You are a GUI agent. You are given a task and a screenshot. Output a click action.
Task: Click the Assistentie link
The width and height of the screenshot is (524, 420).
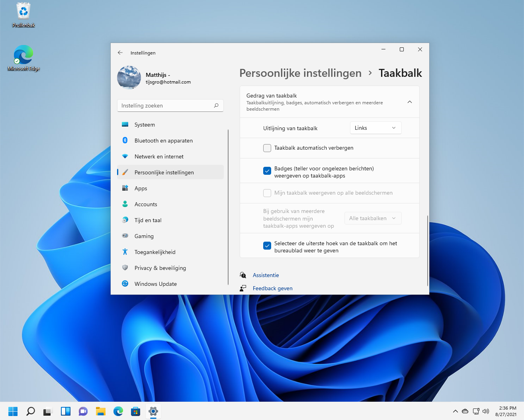coord(266,275)
